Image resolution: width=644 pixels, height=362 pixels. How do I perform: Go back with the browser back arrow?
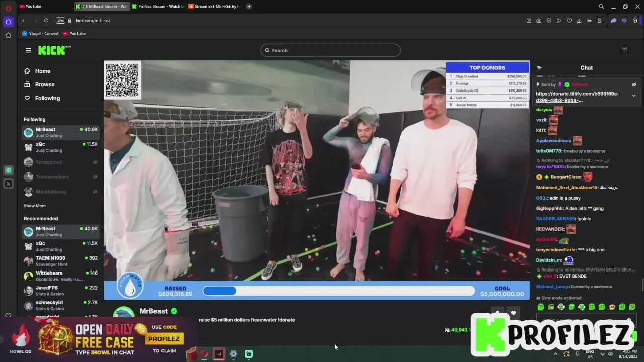[23, 21]
